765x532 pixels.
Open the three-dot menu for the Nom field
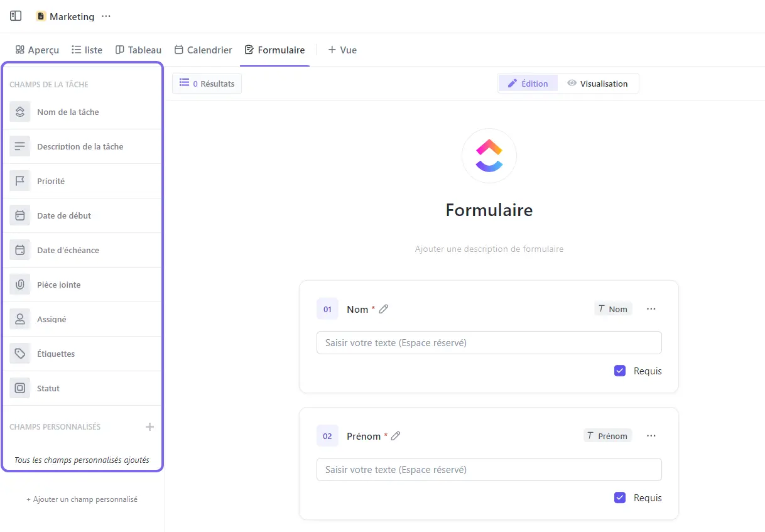(x=651, y=309)
